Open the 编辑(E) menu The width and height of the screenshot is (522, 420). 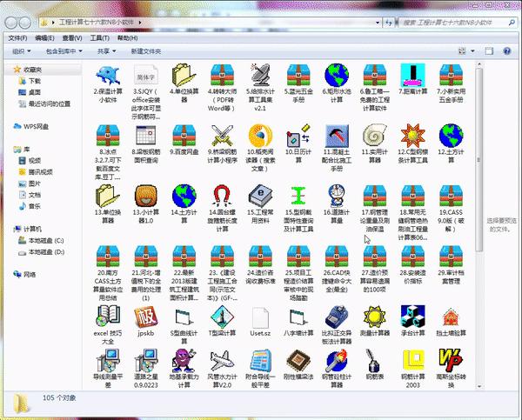44,38
